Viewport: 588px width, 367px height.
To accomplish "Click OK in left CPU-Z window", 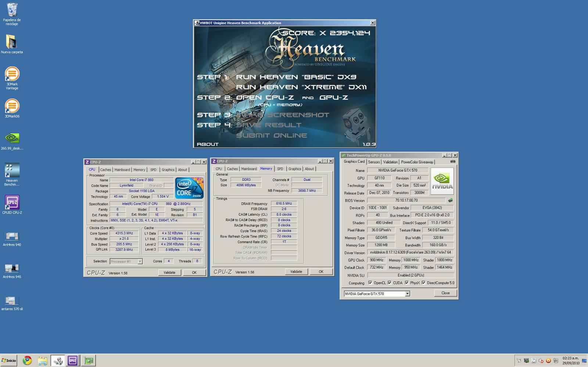I will click(194, 273).
